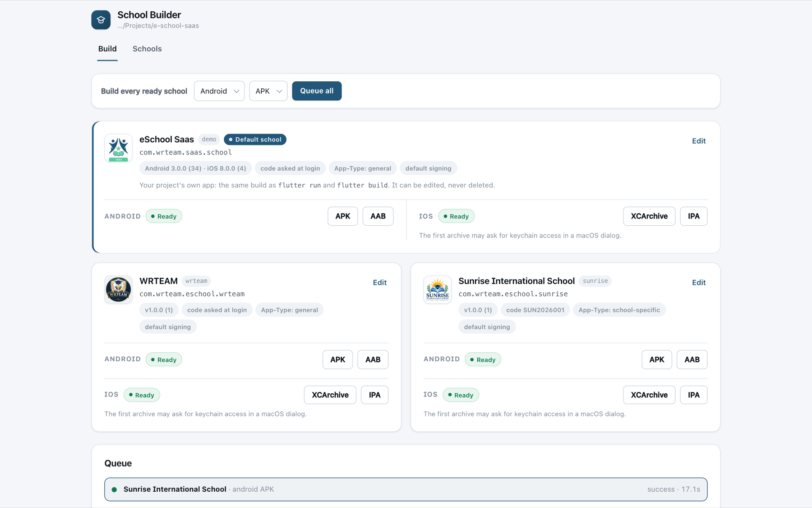Click the Android Ready status for eSchool Saas
Screen dimensions: 812x508
coord(164,216)
